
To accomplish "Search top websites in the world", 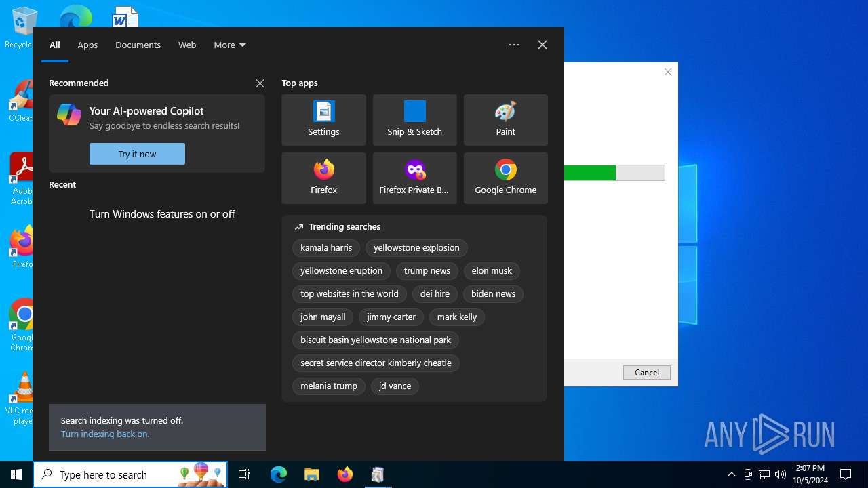I will click(x=349, y=294).
